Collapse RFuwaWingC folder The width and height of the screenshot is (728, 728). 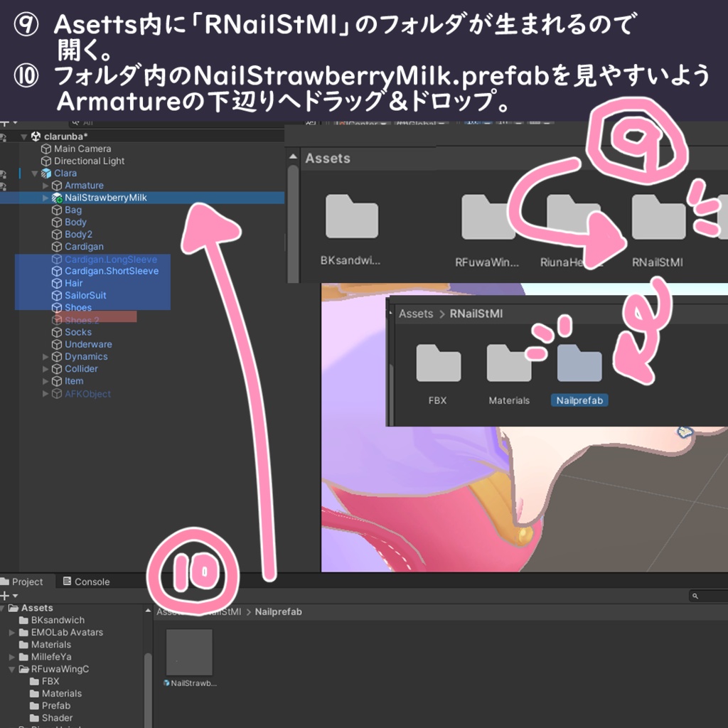point(11,670)
